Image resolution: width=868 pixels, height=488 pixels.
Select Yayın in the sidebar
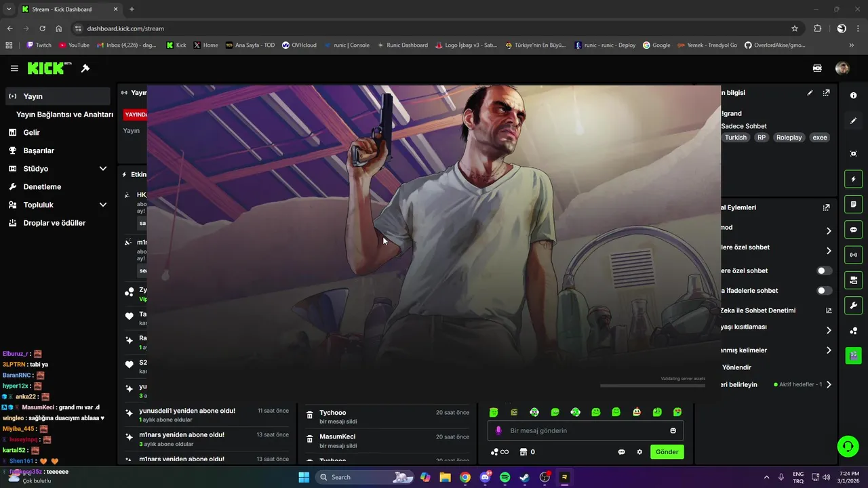[58, 96]
